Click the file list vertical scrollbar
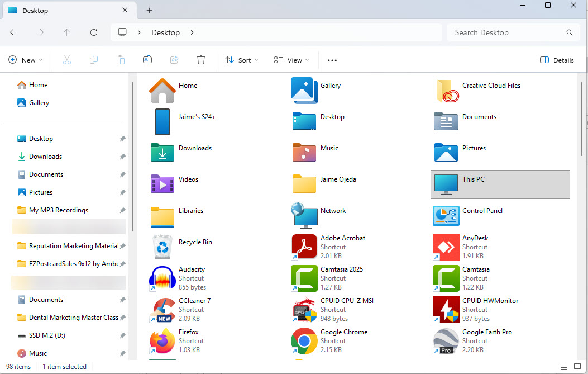Screen dimensions: 588x374 [582, 119]
